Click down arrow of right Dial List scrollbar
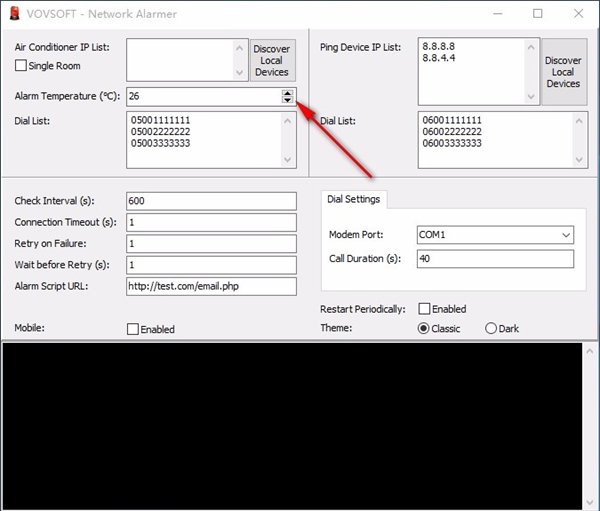Screen dimensions: 600x511 pyautogui.click(x=579, y=160)
